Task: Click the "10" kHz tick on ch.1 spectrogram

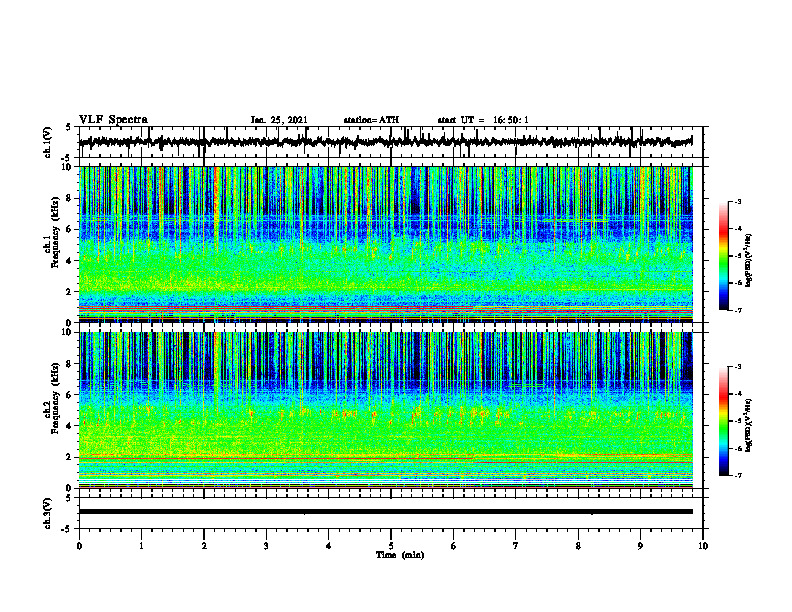Action: (x=69, y=167)
